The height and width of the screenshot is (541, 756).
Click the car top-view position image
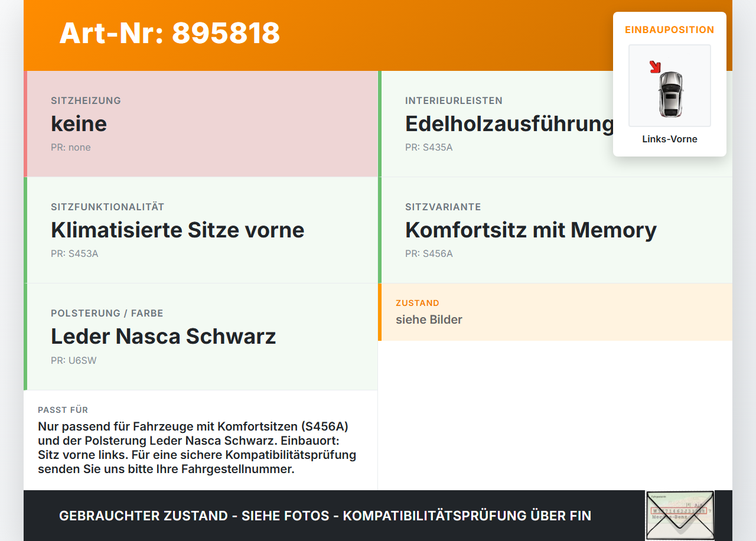tap(670, 86)
